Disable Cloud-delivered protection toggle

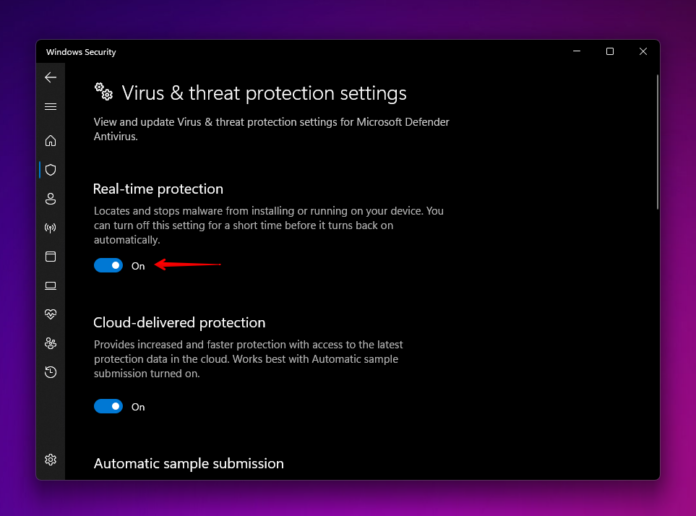108,406
